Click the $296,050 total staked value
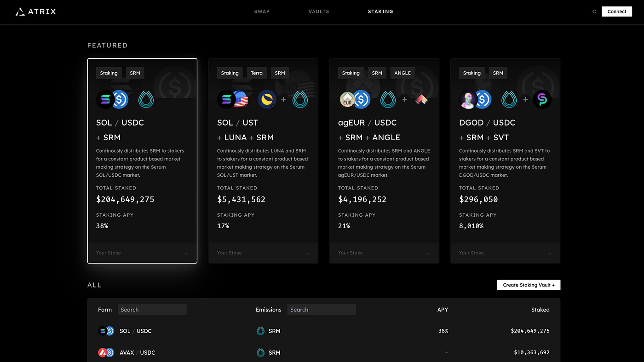The height and width of the screenshot is (362, 644). pos(478,200)
